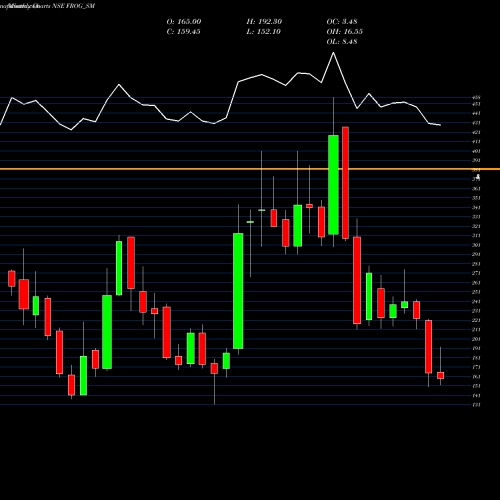Click the 271 price axis label
This screenshot has height=500, width=500.
476,273
